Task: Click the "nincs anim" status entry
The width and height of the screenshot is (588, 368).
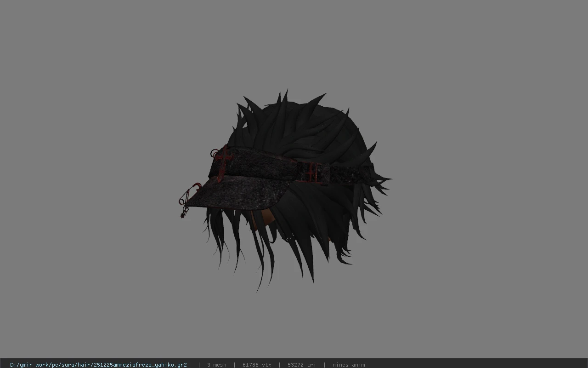Action: (x=349, y=365)
